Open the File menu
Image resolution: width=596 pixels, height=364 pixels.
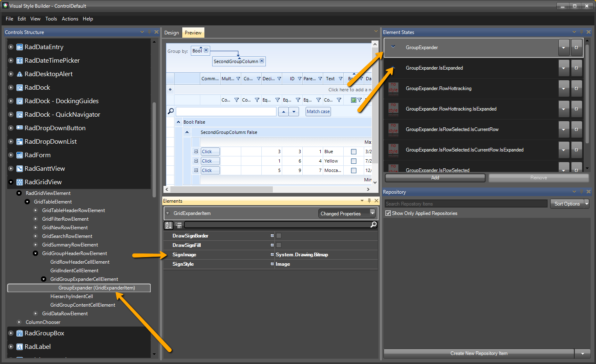point(9,19)
